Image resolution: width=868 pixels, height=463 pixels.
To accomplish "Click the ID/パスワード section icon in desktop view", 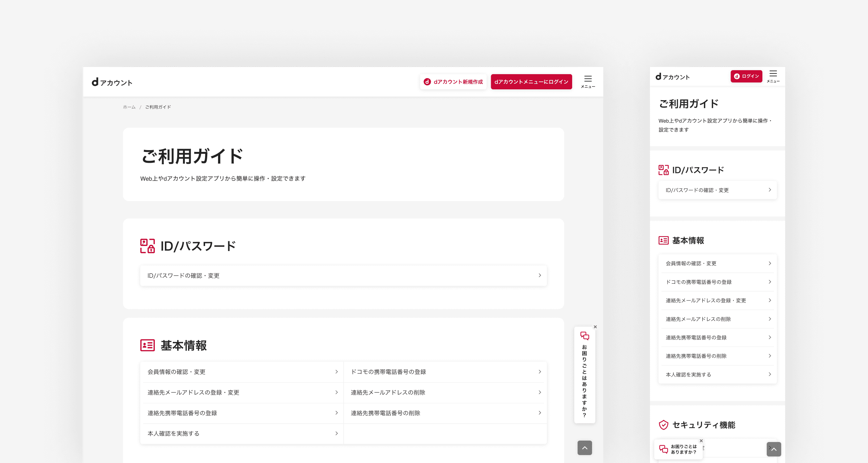I will tap(148, 246).
